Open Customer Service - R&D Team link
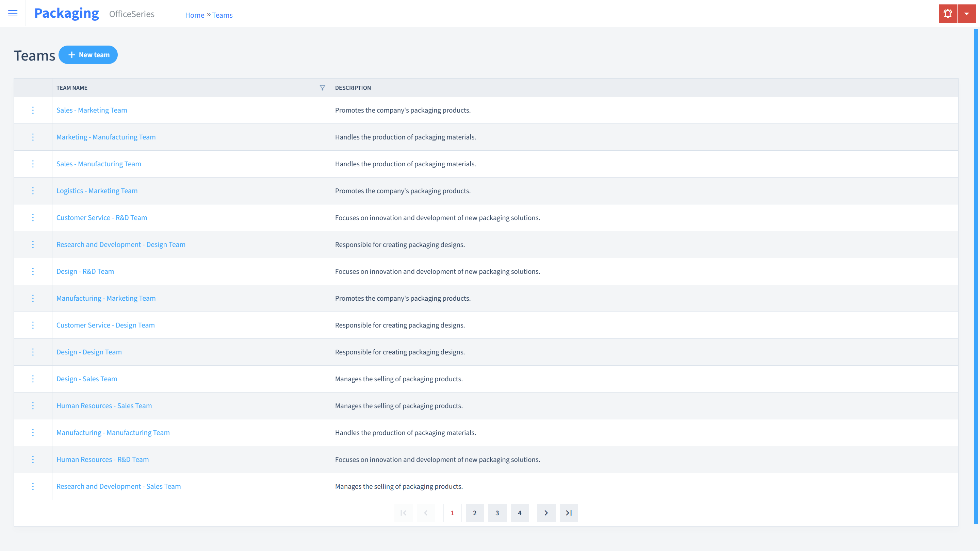The height and width of the screenshot is (551, 980). (x=102, y=217)
